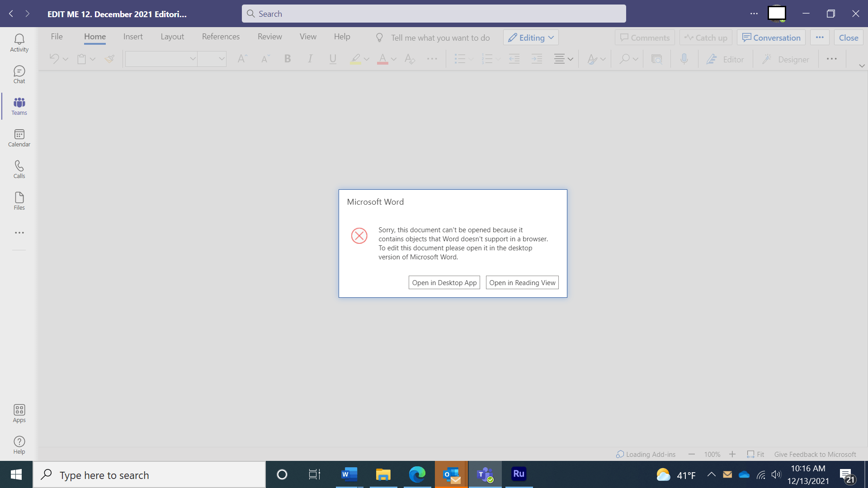Screen dimensions: 868x488
Task: Open the File menu
Action: coord(57,37)
